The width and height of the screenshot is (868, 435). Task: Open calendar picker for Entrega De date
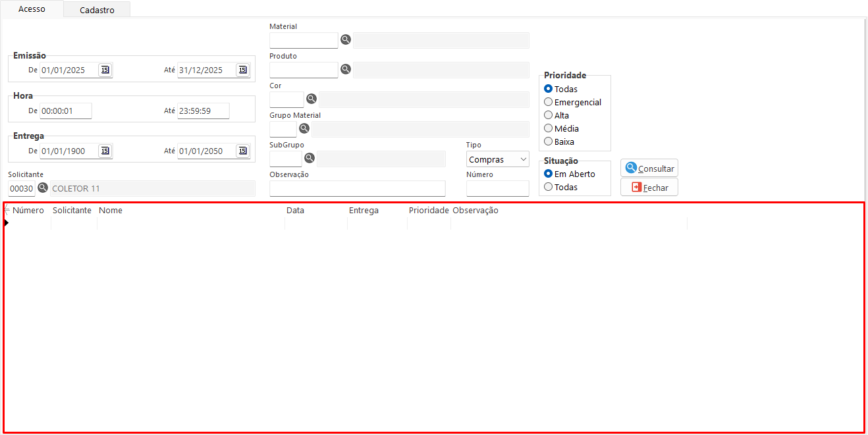pyautogui.click(x=105, y=151)
